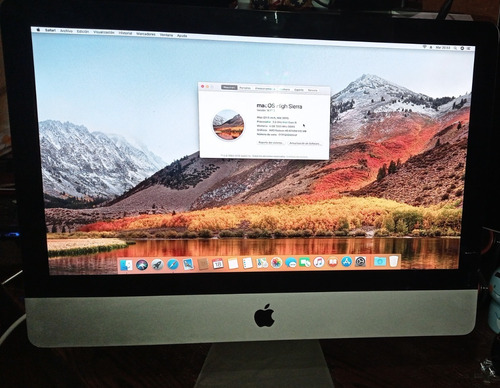The width and height of the screenshot is (500, 388).
Task: Close the About This Mac window
Action: pos(202,86)
